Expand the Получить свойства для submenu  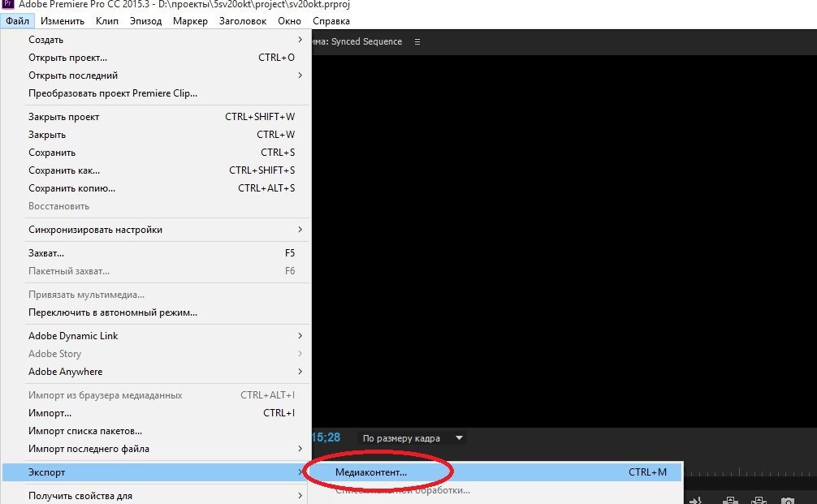(156, 496)
